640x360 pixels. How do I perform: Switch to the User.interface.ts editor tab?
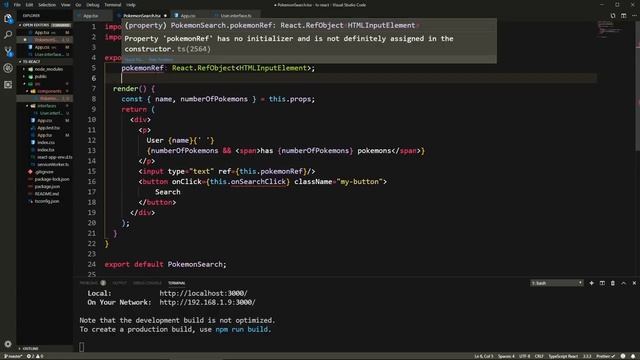coord(236,16)
